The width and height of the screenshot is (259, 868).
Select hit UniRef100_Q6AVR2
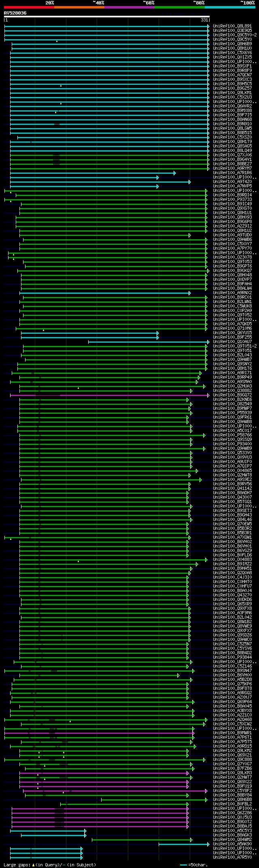tap(232, 106)
